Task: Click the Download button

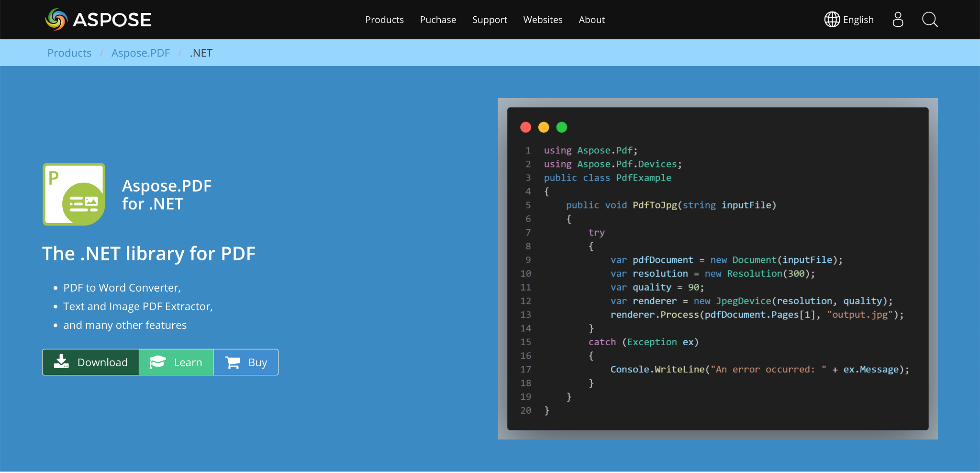Action: point(91,362)
